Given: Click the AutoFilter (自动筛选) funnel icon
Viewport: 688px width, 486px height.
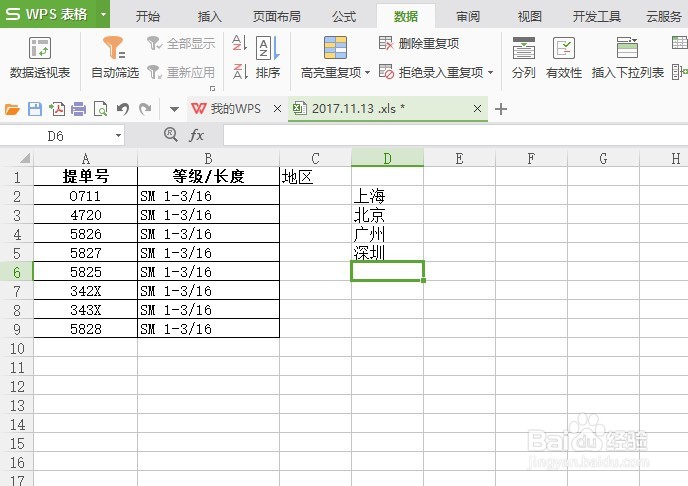Looking at the screenshot, I should point(114,47).
